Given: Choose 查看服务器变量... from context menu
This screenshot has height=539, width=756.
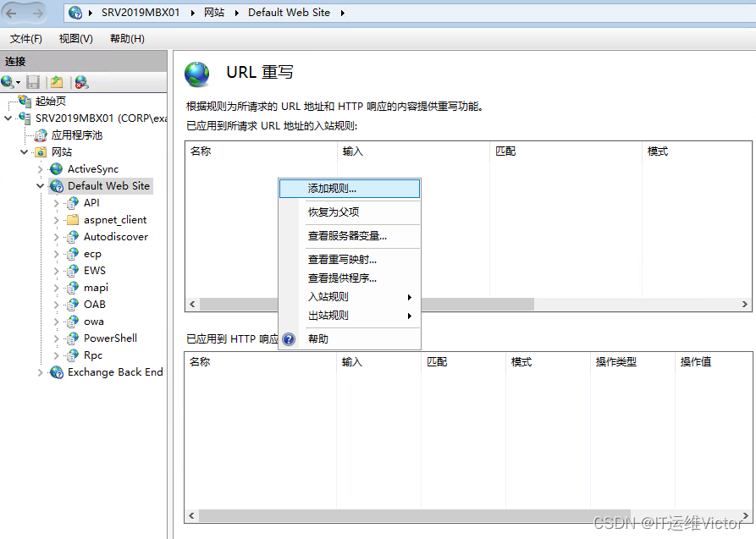Looking at the screenshot, I should tap(350, 236).
